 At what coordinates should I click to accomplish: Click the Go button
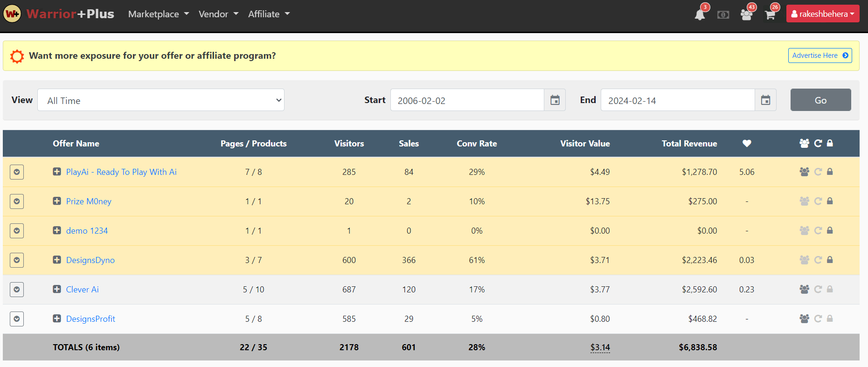[x=820, y=100]
